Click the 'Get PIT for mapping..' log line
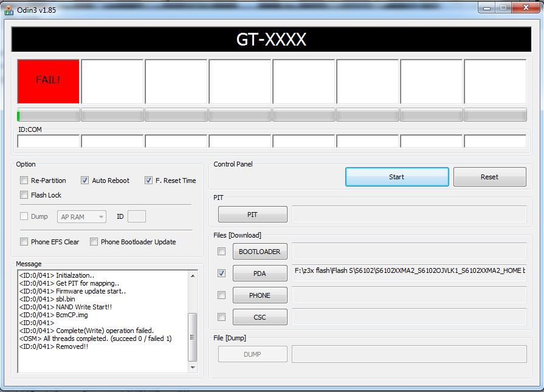 [x=69, y=283]
